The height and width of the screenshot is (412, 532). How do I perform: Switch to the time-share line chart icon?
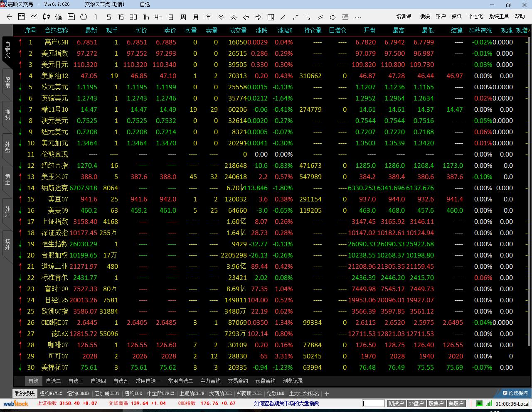pyautogui.click(x=34, y=17)
